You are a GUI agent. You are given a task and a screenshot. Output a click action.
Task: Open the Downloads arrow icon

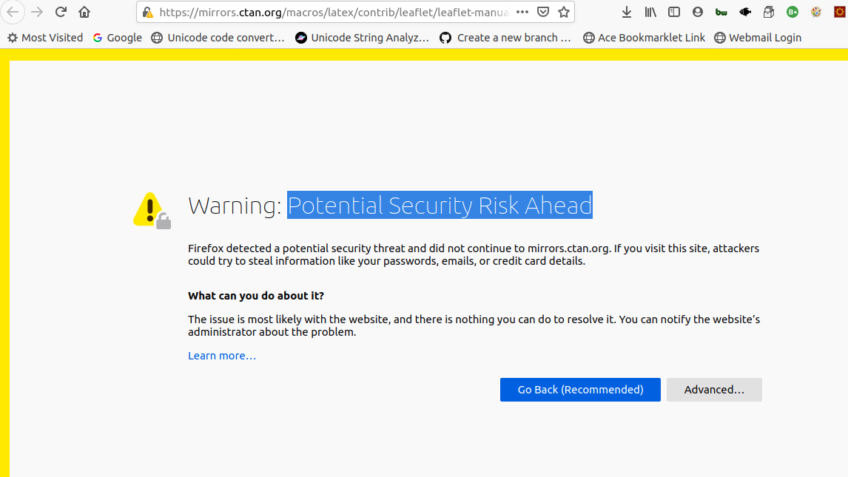point(626,12)
